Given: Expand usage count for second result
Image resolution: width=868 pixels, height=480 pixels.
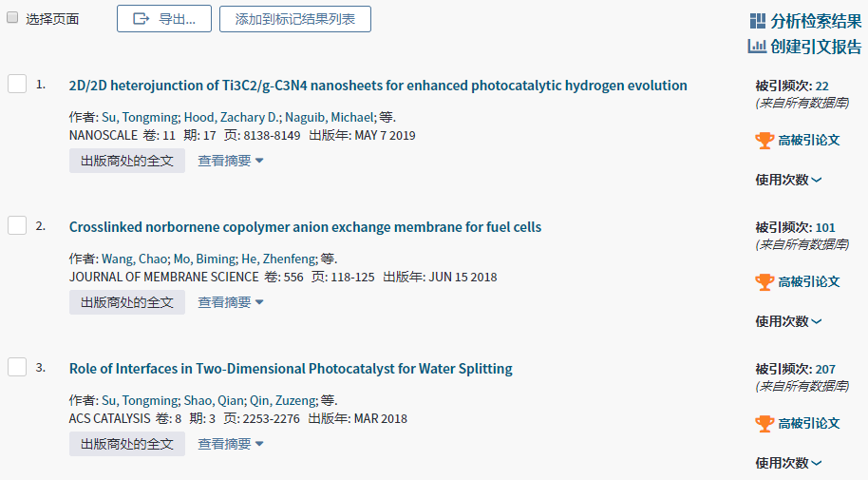Looking at the screenshot, I should [788, 321].
